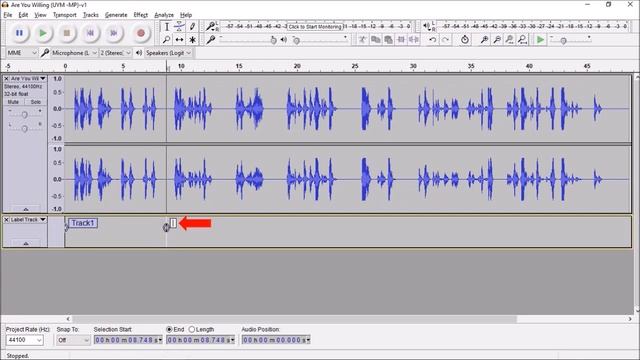The width and height of the screenshot is (640, 360).
Task: Click the Redo arrow icon
Action: point(446,40)
